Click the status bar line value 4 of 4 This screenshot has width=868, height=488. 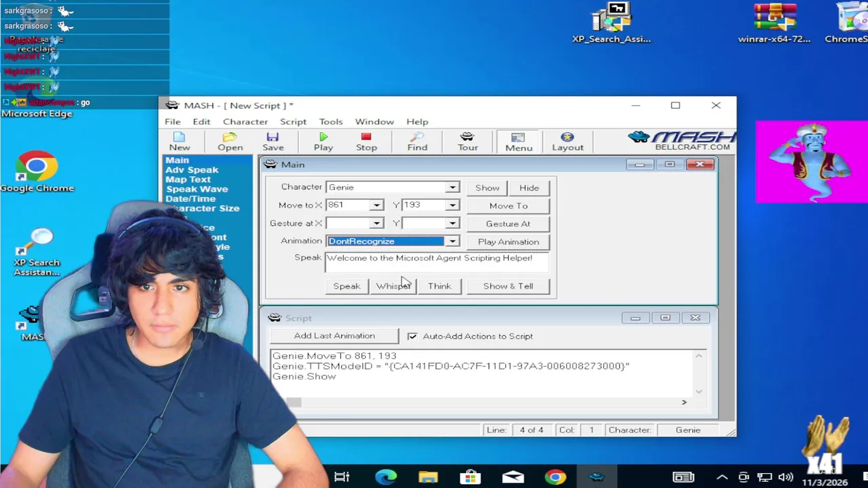point(532,430)
